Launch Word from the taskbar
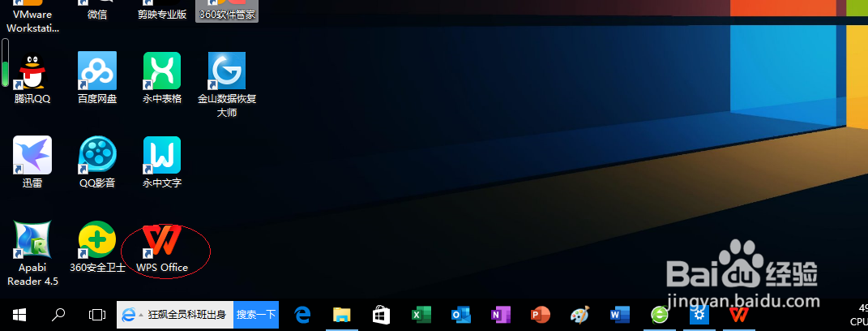Screen dimensions: 868x331 [619, 315]
